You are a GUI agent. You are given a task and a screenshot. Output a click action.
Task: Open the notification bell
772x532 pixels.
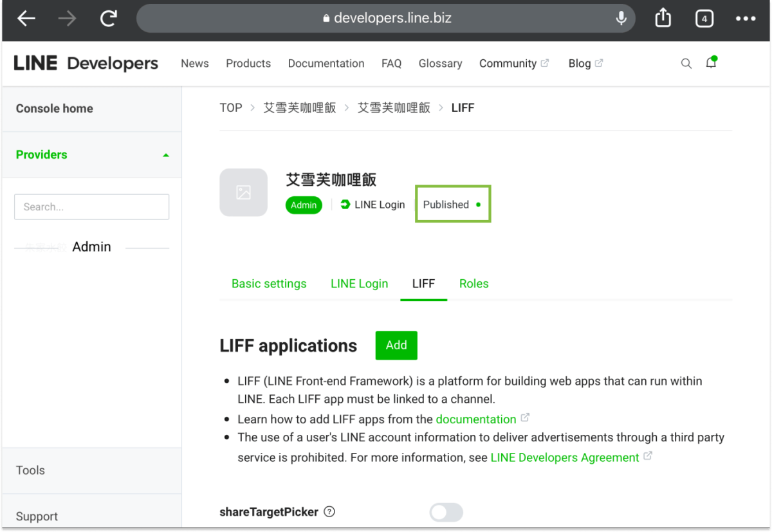point(711,63)
